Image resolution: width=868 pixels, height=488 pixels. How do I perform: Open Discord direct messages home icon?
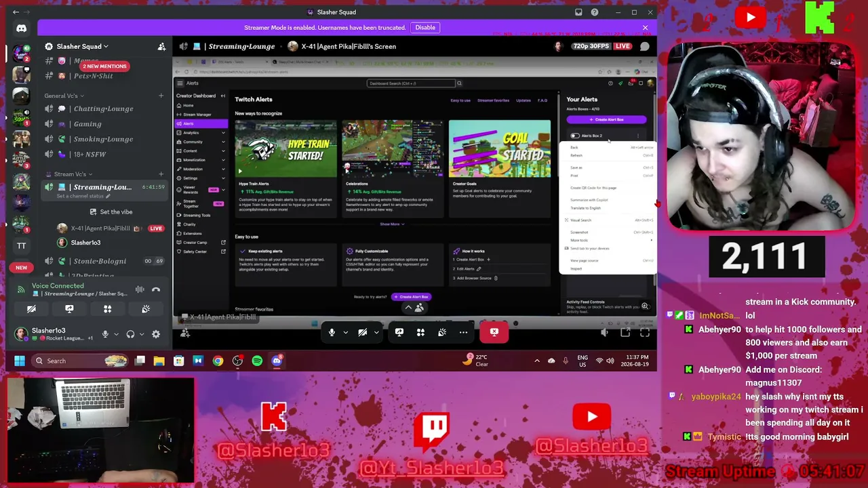pos(21,28)
